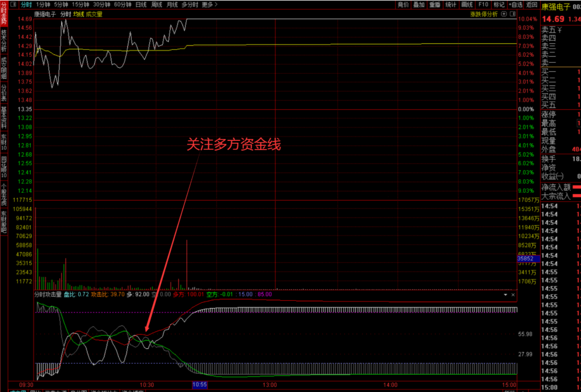Open the 同花顺10 sidebar tab

tap(4, 167)
